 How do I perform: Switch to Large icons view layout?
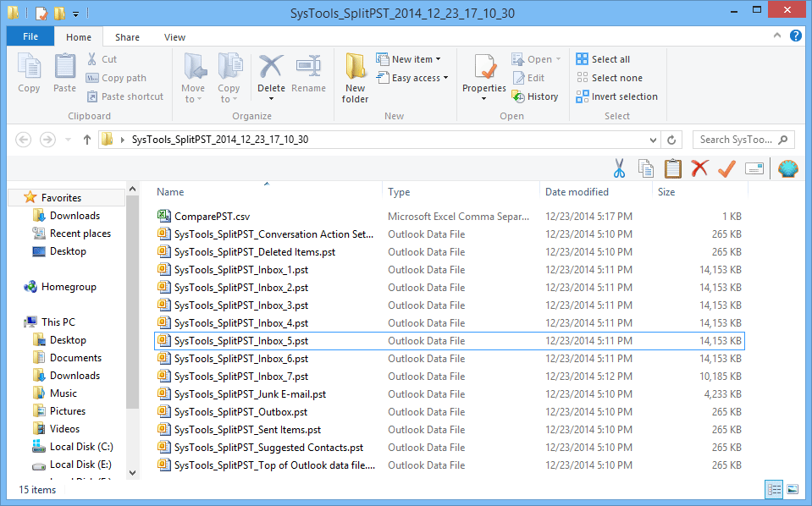click(793, 489)
